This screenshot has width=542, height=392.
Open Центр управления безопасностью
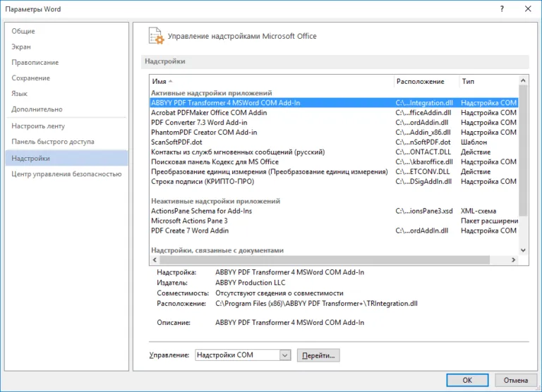(x=66, y=174)
